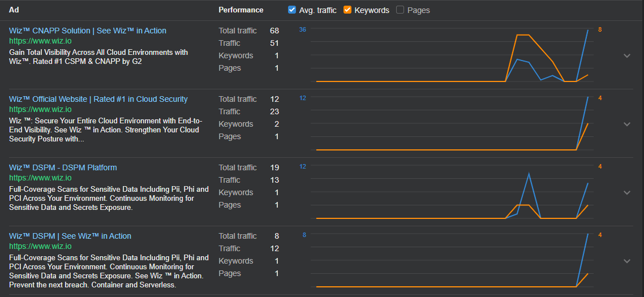Expand the Wiz DSPM - DSPM Platform row
Screen dimensions: 644x297
tap(627, 192)
